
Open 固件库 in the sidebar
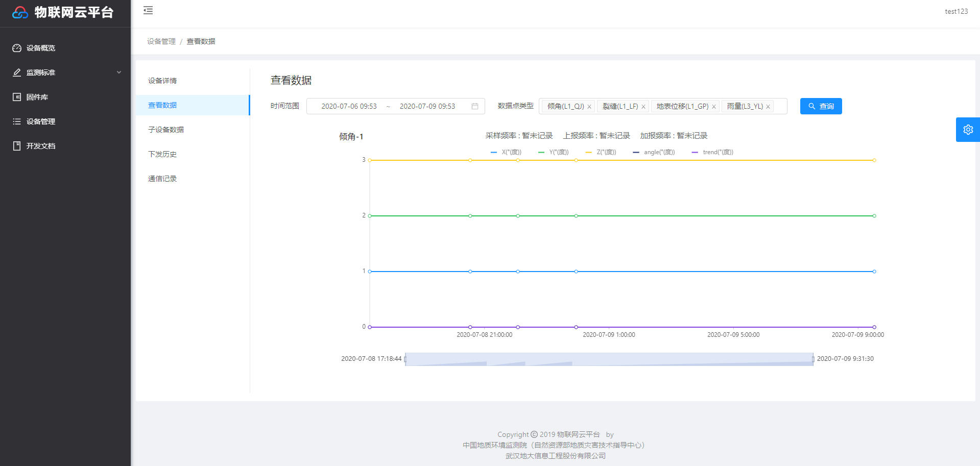coord(65,97)
